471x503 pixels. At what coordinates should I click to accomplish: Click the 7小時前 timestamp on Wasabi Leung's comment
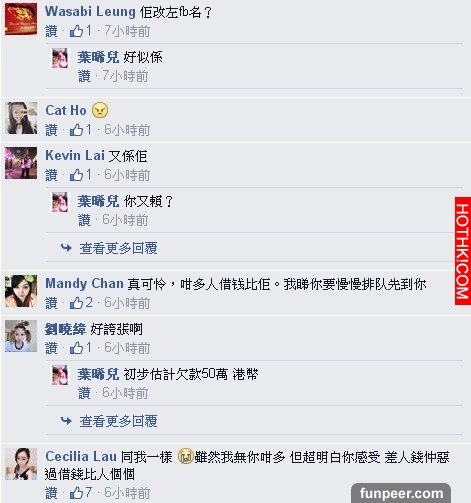(x=127, y=31)
